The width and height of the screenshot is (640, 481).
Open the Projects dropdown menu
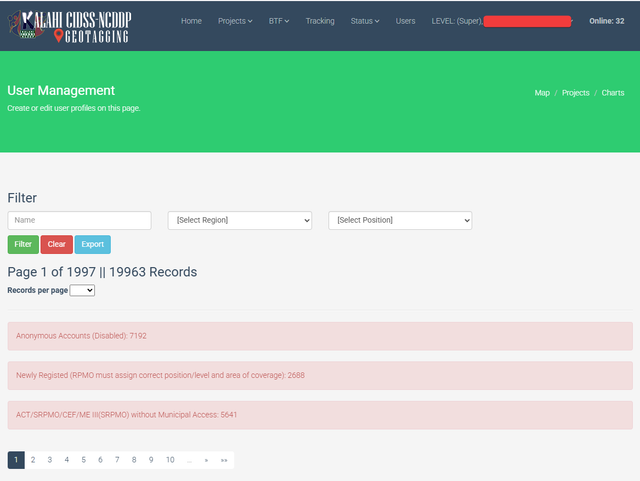(235, 21)
